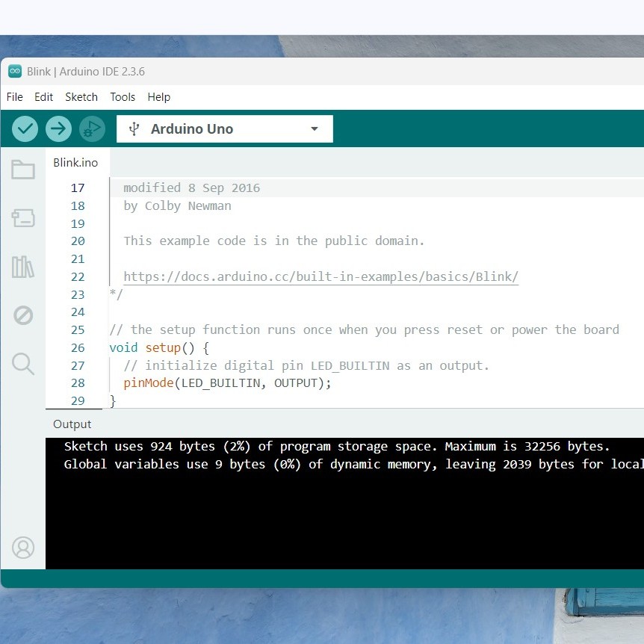
Task: Click the Arduino logo in the title bar
Action: [14, 71]
